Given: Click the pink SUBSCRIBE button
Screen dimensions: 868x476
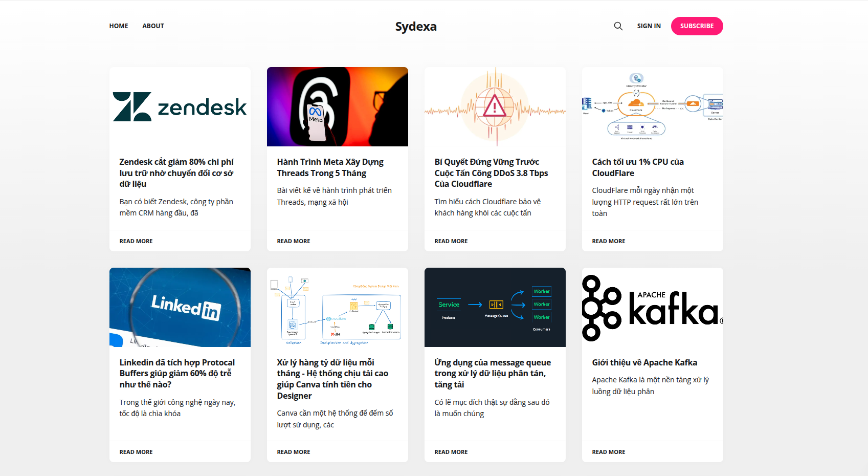Looking at the screenshot, I should 697,26.
